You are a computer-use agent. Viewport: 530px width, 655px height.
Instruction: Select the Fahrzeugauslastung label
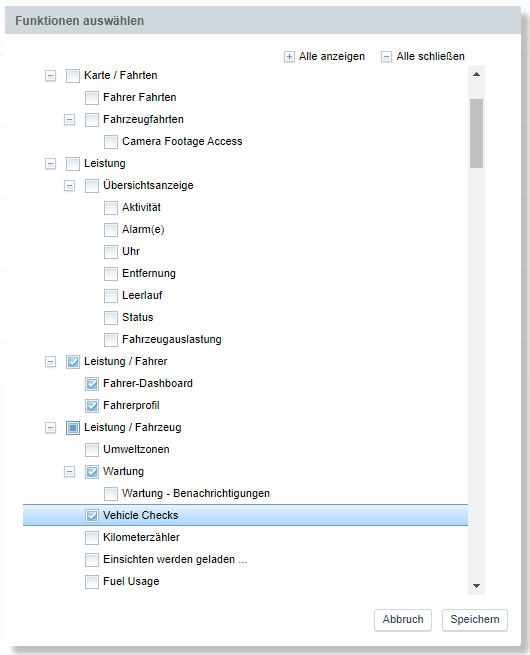tap(172, 339)
